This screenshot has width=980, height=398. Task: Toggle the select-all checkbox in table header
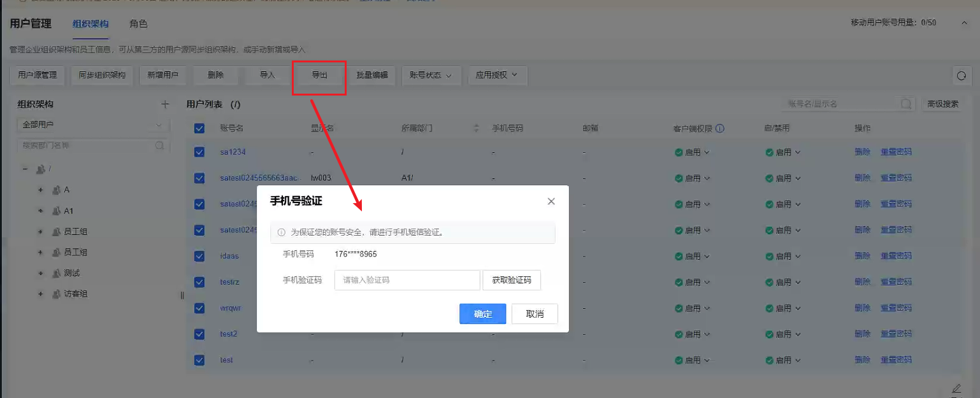199,128
